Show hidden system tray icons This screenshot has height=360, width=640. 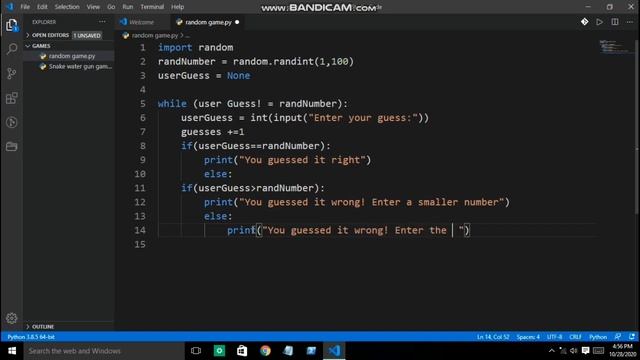click(551, 351)
